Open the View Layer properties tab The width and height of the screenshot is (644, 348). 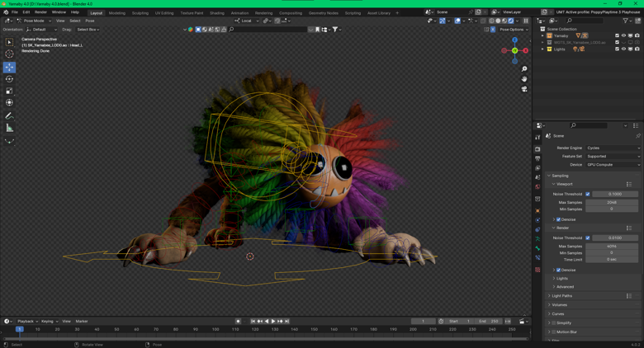tap(537, 168)
